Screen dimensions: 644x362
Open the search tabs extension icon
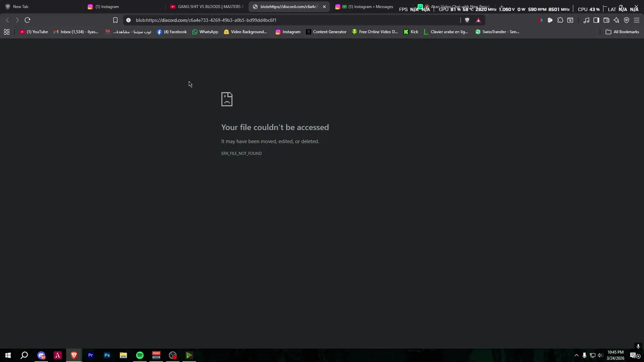570,20
